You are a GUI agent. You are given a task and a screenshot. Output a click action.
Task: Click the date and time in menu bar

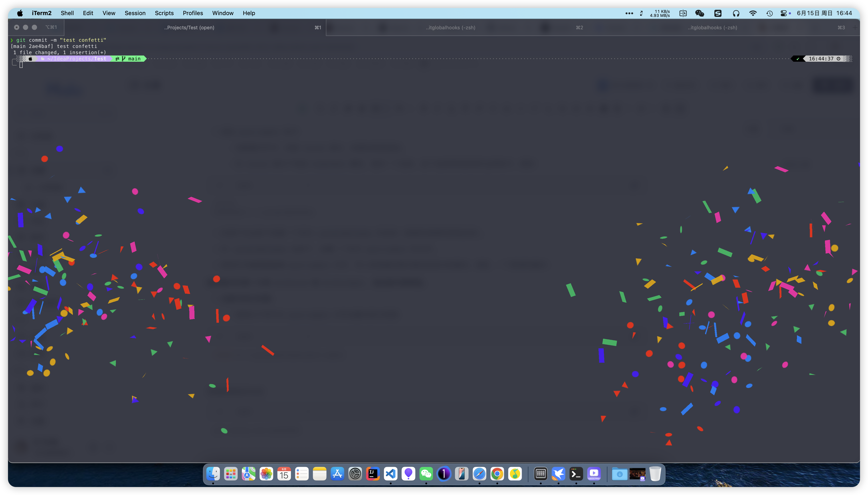coord(824,13)
